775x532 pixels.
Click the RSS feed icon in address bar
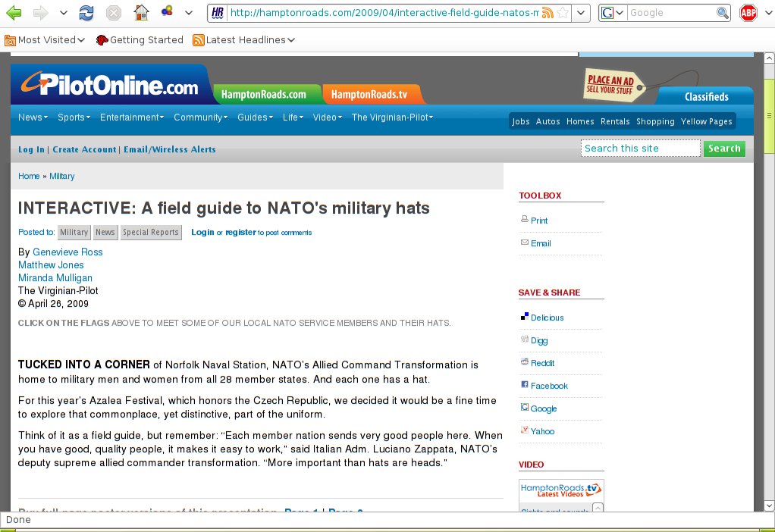click(547, 13)
